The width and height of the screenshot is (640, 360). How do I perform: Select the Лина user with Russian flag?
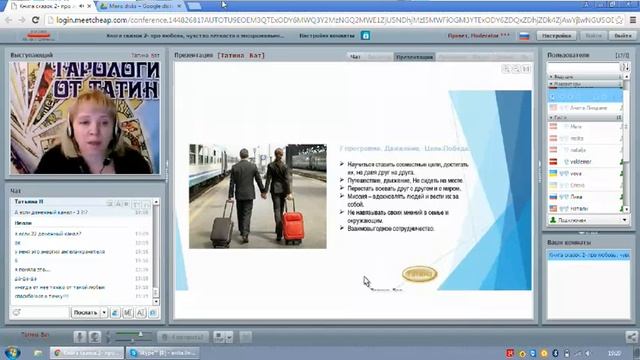(585, 197)
